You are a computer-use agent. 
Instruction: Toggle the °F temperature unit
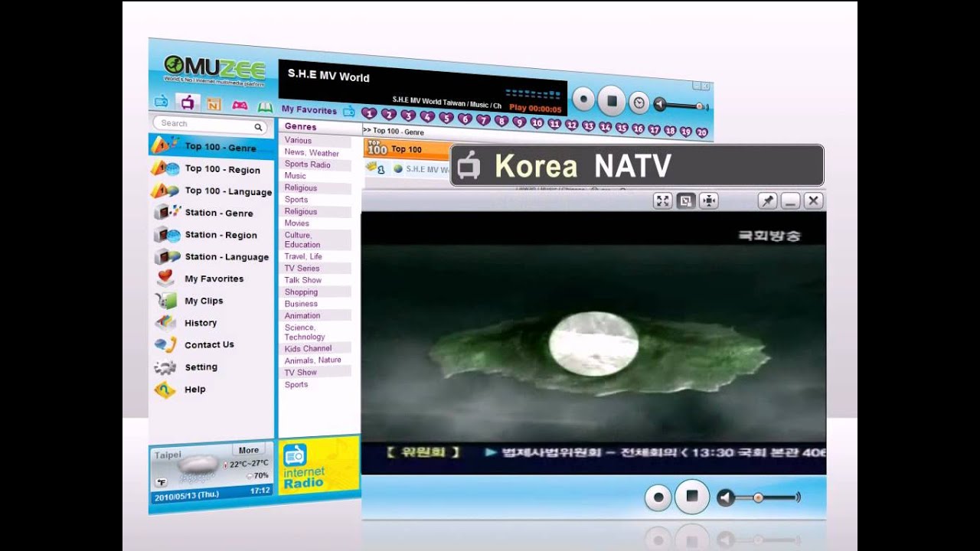coord(162,482)
